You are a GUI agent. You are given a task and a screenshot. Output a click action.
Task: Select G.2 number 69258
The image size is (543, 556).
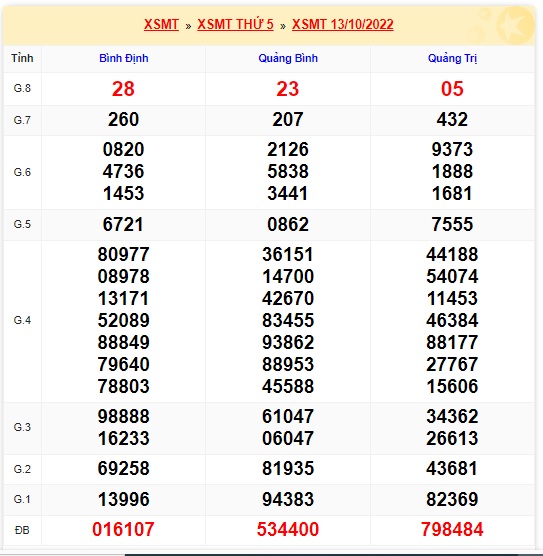coord(123,469)
